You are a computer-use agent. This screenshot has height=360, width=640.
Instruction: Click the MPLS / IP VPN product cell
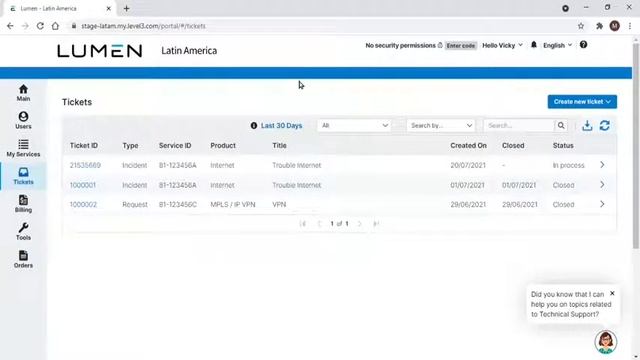[233, 204]
